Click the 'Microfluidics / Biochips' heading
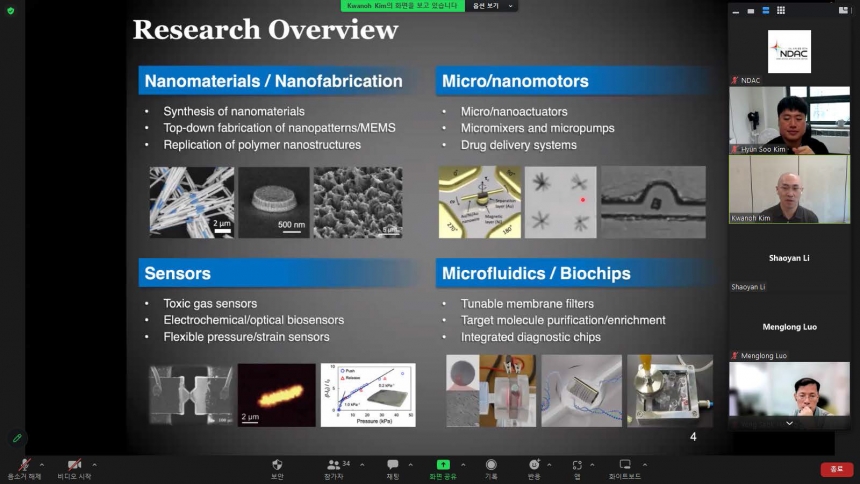This screenshot has width=860, height=484. coord(536,273)
